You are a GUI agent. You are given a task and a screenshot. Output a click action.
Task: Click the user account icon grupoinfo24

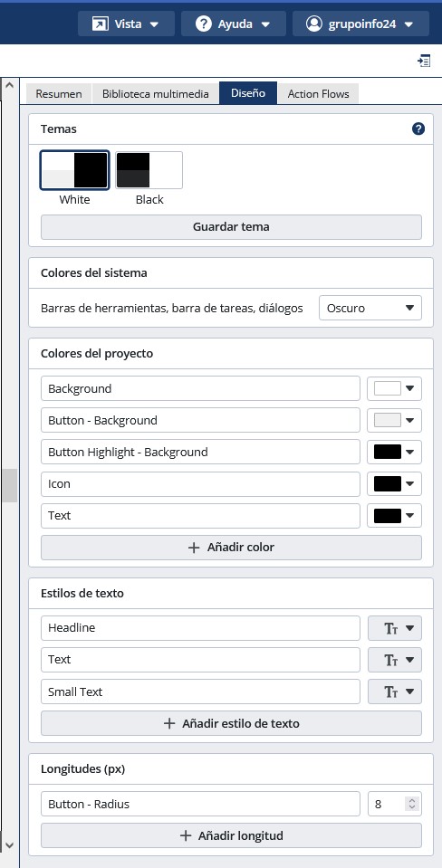314,24
